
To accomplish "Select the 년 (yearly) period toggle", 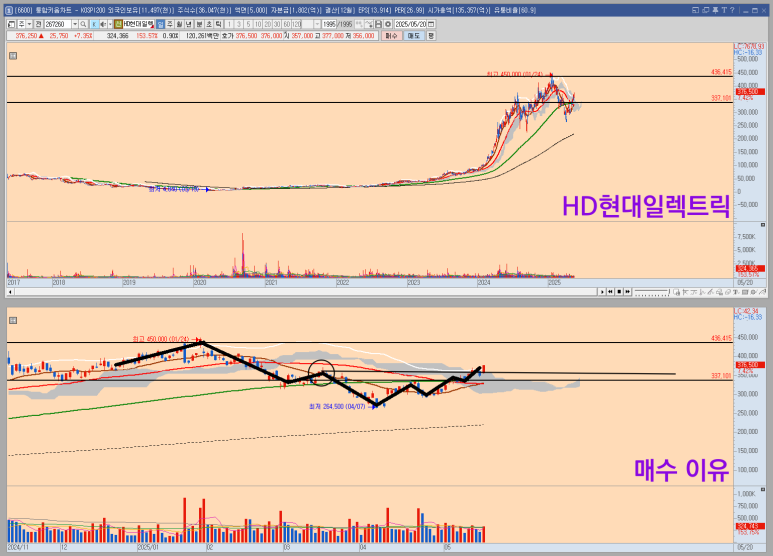I will (x=188, y=24).
